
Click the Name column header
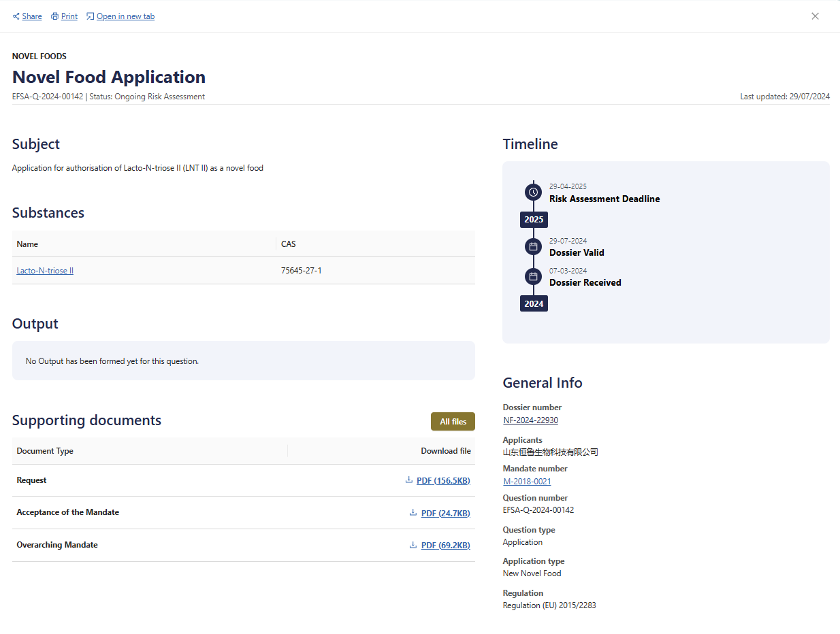pos(27,244)
